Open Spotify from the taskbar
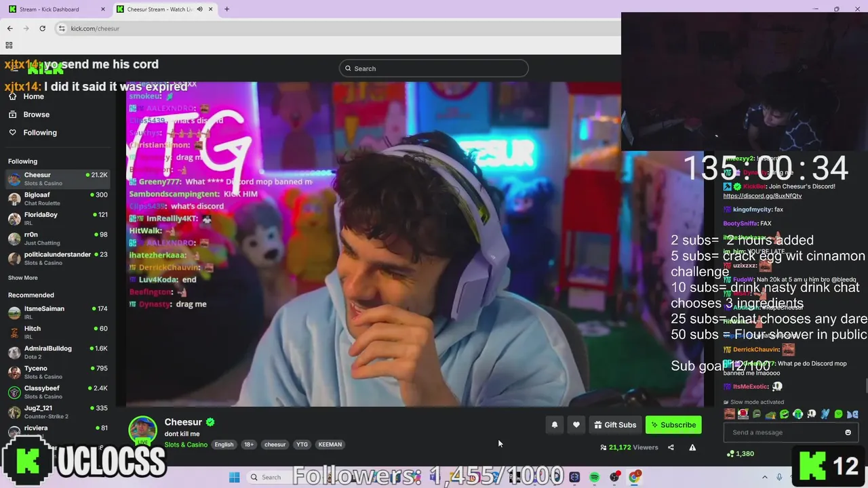868x488 pixels. coord(594,477)
